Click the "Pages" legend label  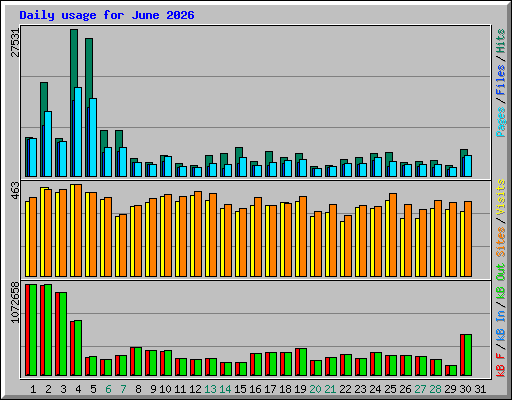[x=501, y=122]
